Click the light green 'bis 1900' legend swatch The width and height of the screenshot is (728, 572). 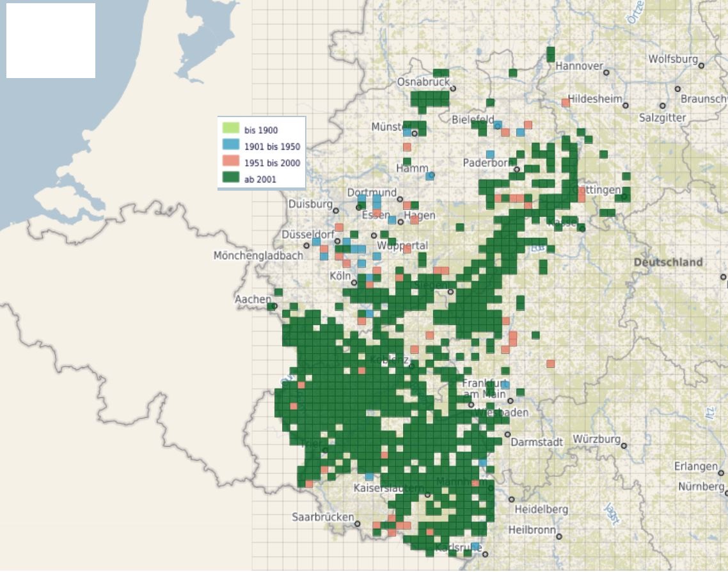[x=230, y=129]
